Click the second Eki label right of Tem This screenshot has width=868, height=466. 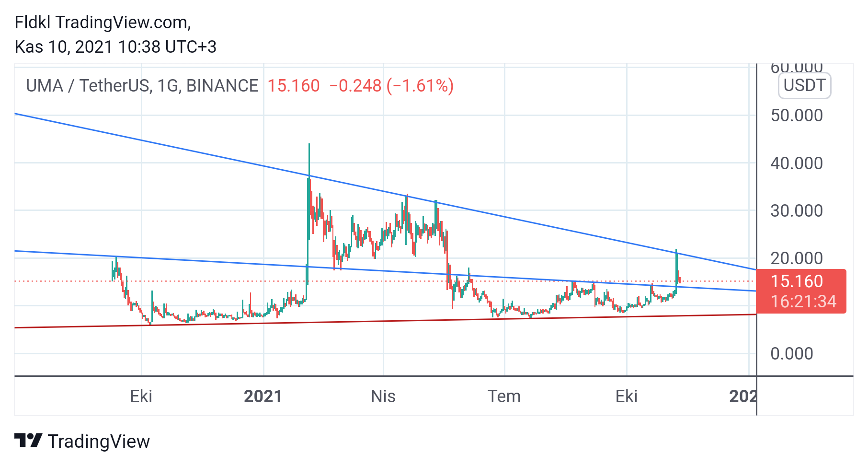[x=627, y=396]
